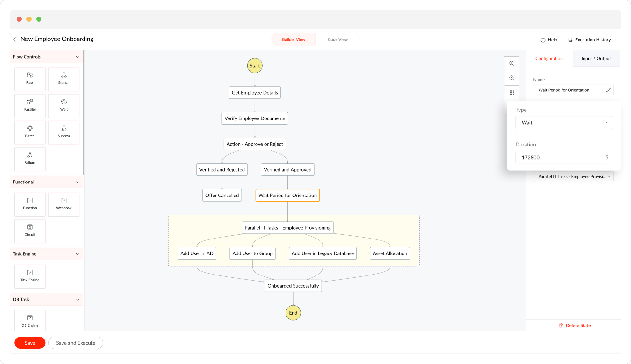The image size is (631, 364).
Task: Click the pencil icon to edit name
Action: [608, 90]
